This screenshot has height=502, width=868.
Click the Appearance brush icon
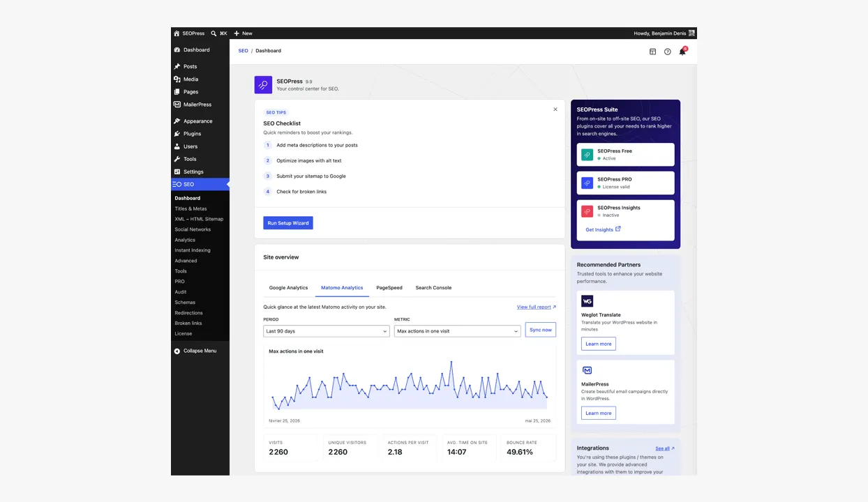[x=177, y=121]
